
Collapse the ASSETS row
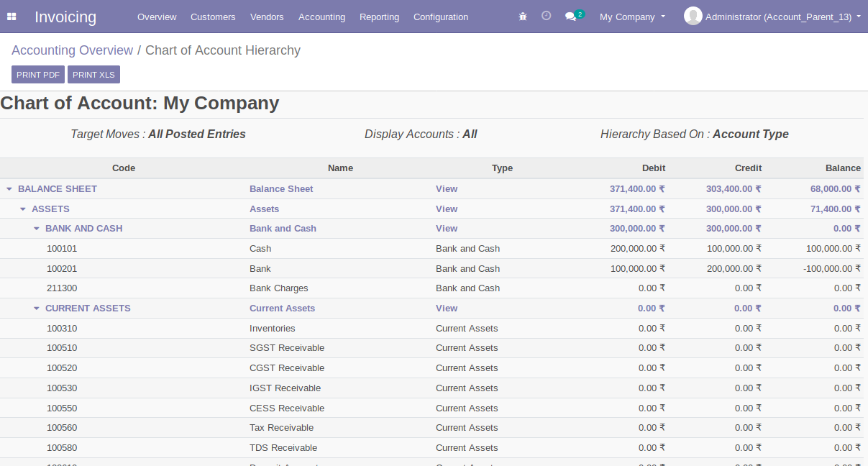23,209
